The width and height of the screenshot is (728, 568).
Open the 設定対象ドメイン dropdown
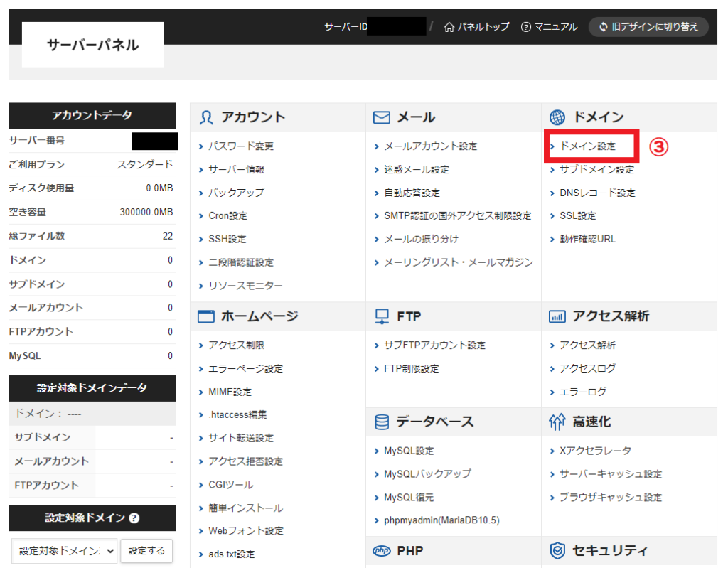[65, 550]
